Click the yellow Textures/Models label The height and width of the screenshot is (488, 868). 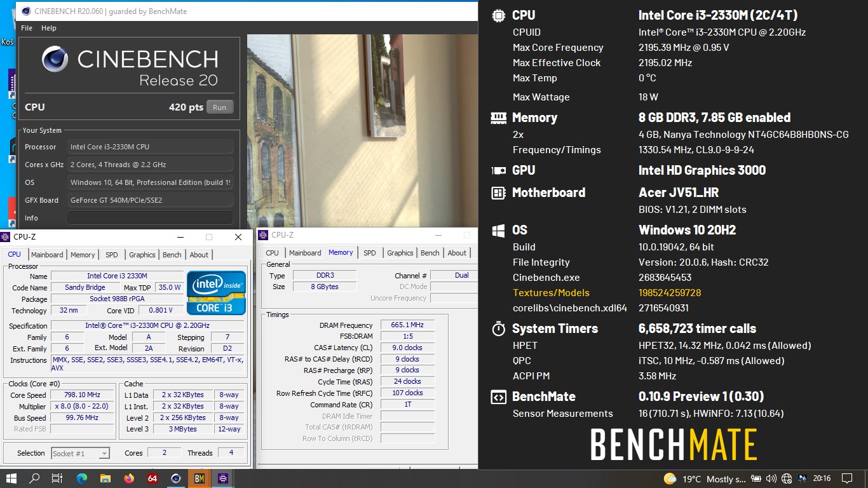coord(551,293)
